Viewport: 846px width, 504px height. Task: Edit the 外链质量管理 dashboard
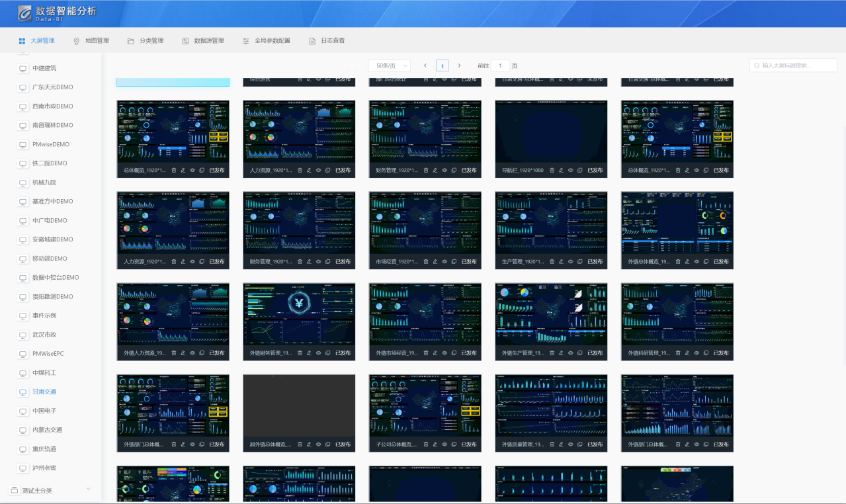point(561,445)
